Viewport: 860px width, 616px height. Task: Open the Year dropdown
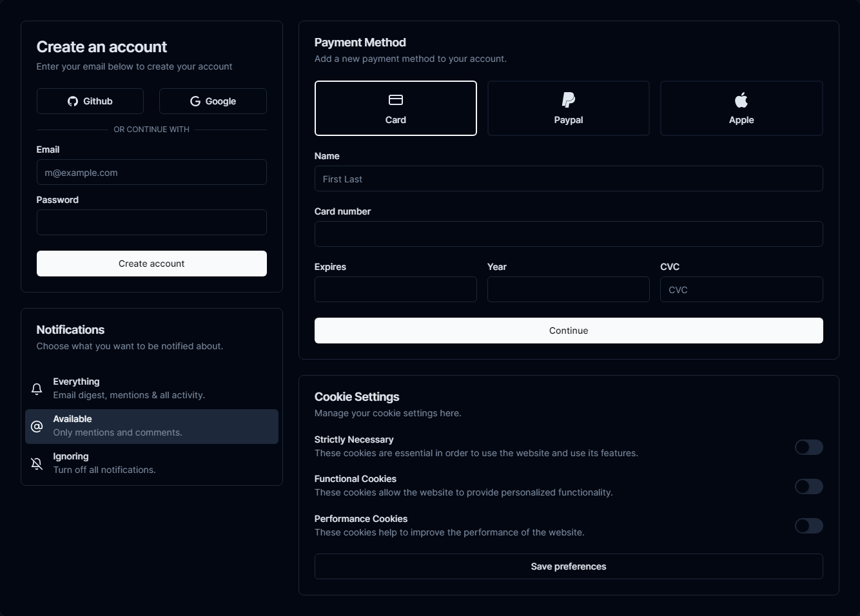coord(568,289)
